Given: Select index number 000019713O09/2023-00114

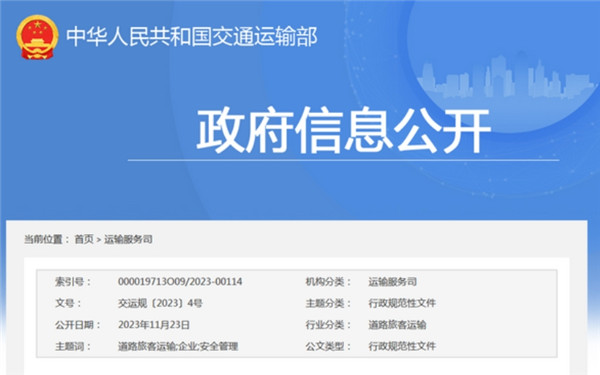Looking at the screenshot, I should pos(180,282).
